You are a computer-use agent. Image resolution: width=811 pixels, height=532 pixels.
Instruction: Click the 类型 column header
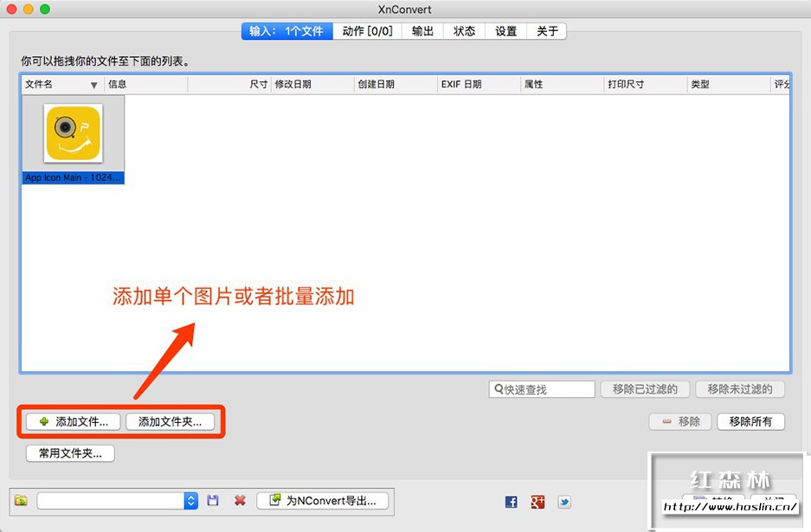point(729,84)
